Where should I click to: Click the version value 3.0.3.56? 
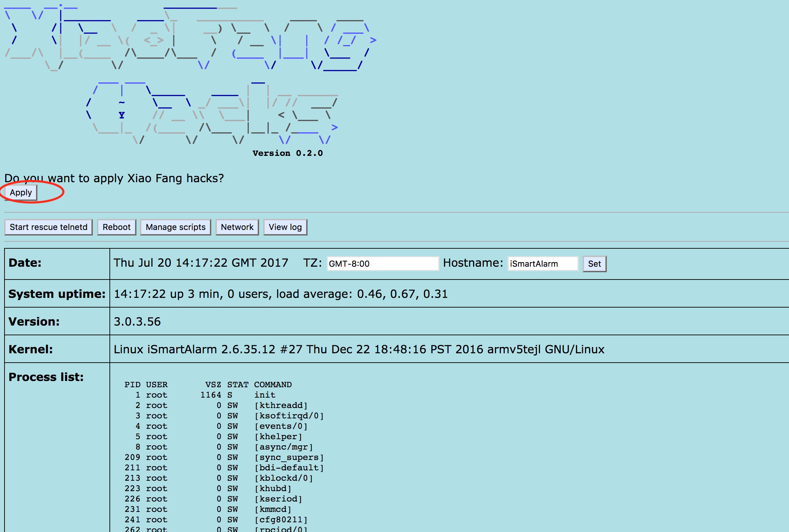137,322
